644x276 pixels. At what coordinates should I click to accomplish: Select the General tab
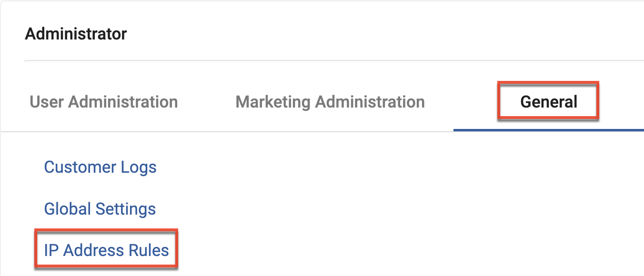click(x=549, y=102)
